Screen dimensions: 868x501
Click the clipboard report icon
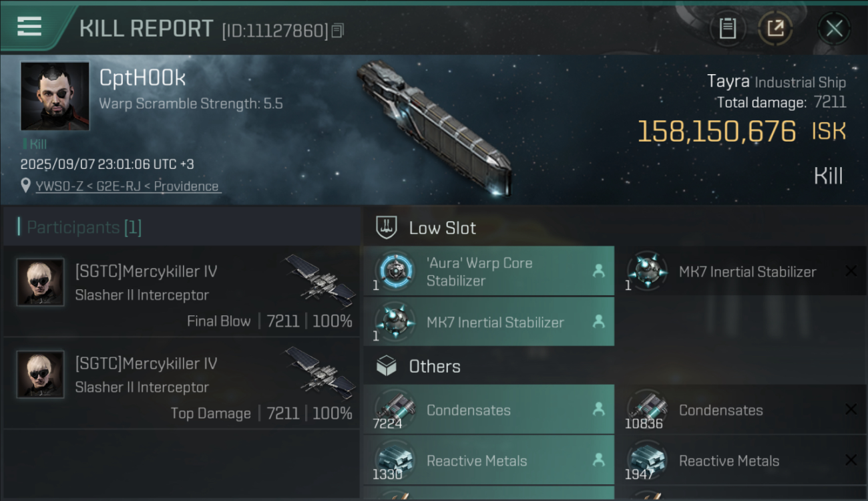(x=727, y=29)
